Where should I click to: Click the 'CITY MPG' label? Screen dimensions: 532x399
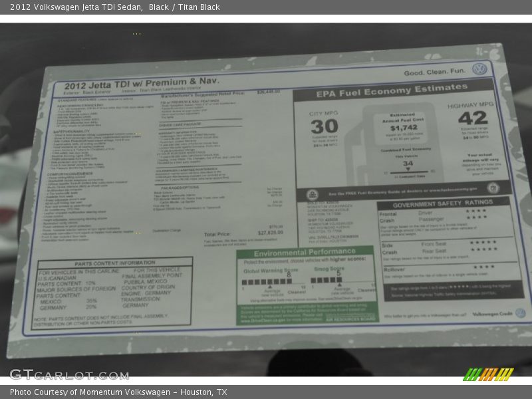323,113
